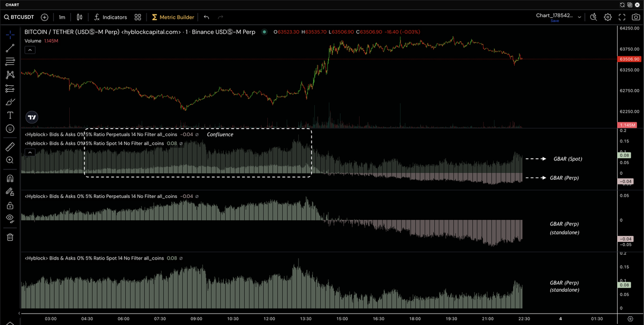Viewport: 644px width, 325px height.
Task: Select the crosshair cursor tool
Action: click(10, 35)
